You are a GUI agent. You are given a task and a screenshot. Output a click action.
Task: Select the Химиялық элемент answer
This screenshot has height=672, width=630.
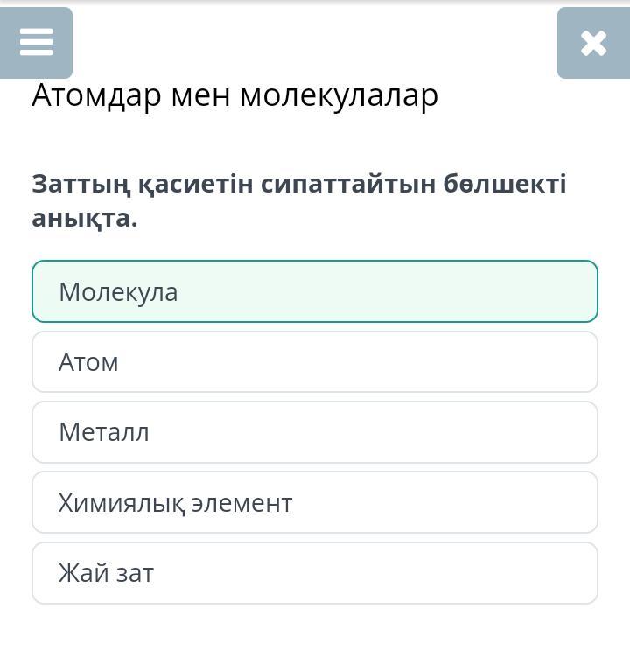(x=315, y=502)
